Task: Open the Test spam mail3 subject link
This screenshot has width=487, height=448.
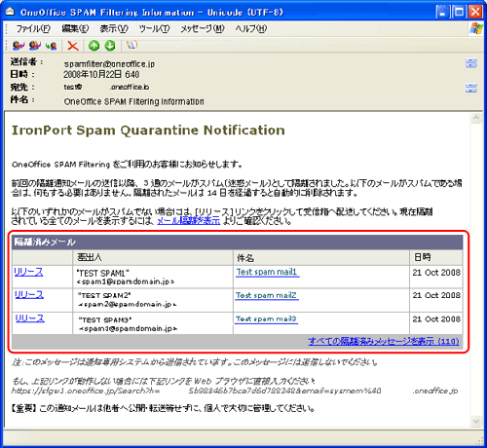Action: 266,319
